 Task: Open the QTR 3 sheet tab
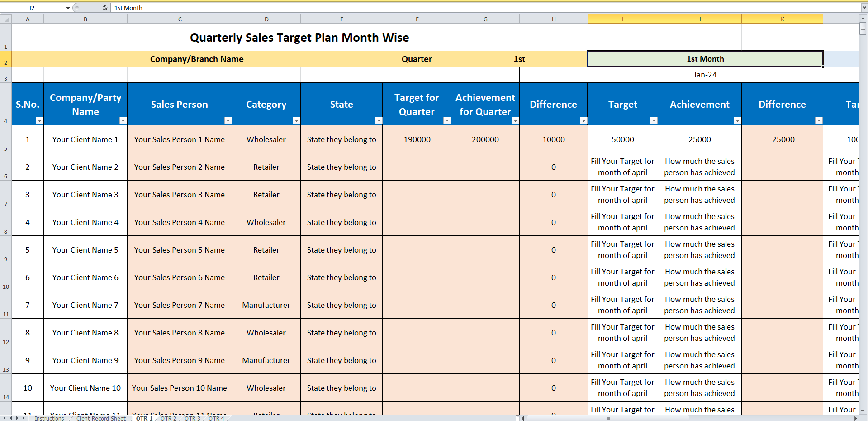coord(192,418)
